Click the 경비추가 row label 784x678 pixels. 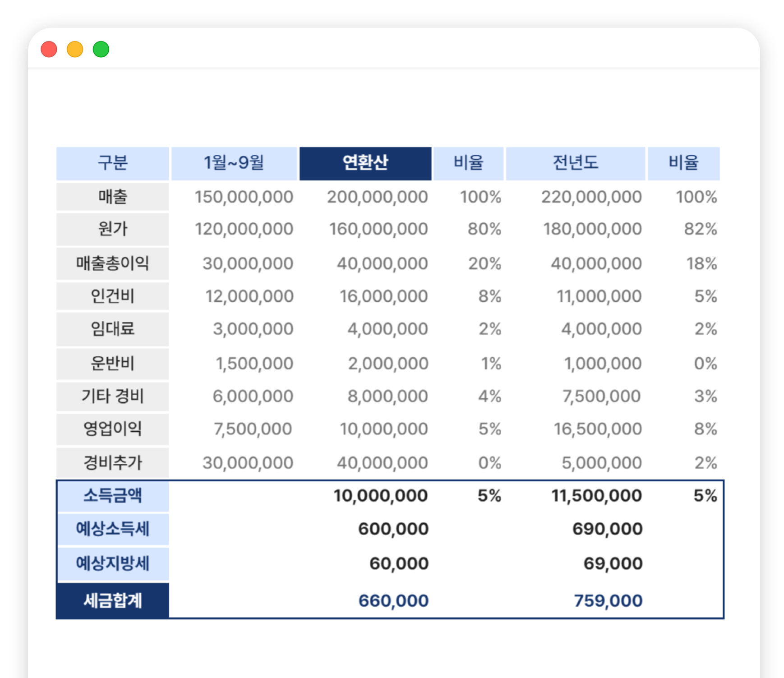coord(113,463)
